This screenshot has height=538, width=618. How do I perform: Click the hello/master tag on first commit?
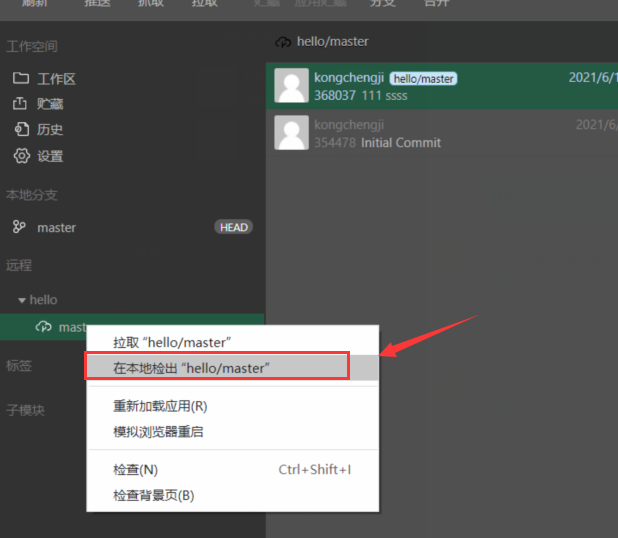[x=423, y=78]
